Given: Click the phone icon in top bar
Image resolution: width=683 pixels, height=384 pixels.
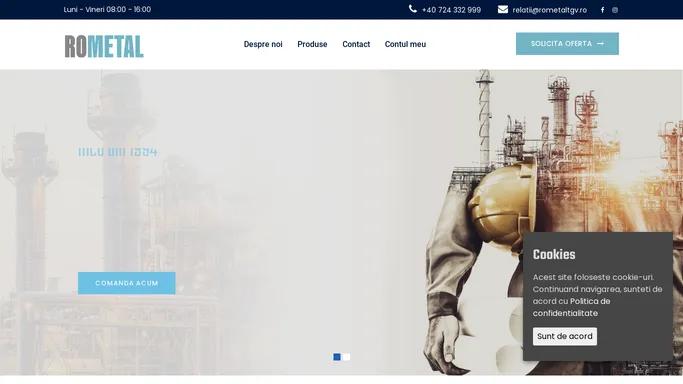Looking at the screenshot, I should [413, 9].
